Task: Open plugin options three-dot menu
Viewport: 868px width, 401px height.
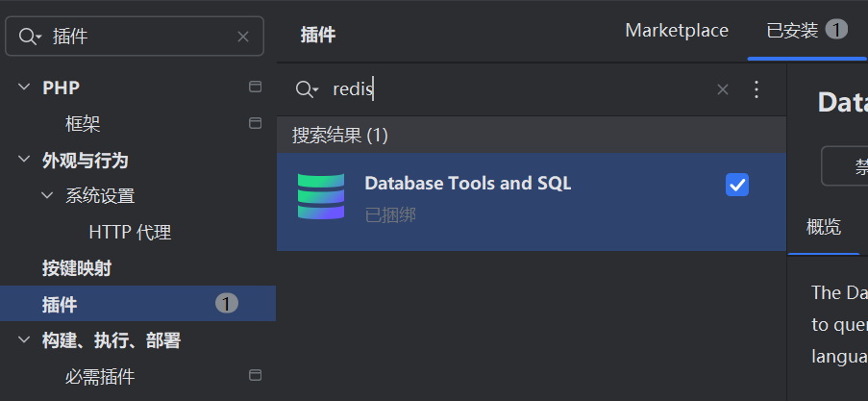Action: 756,89
